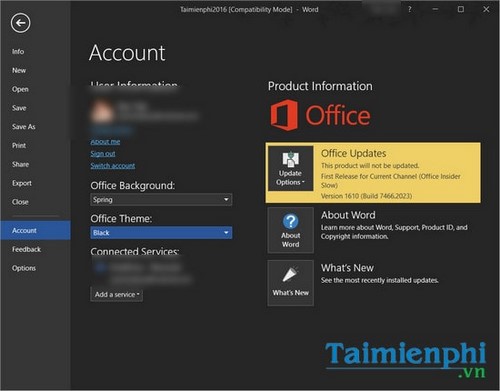Open the Feedback page
The width and height of the screenshot is (500, 391).
click(26, 249)
